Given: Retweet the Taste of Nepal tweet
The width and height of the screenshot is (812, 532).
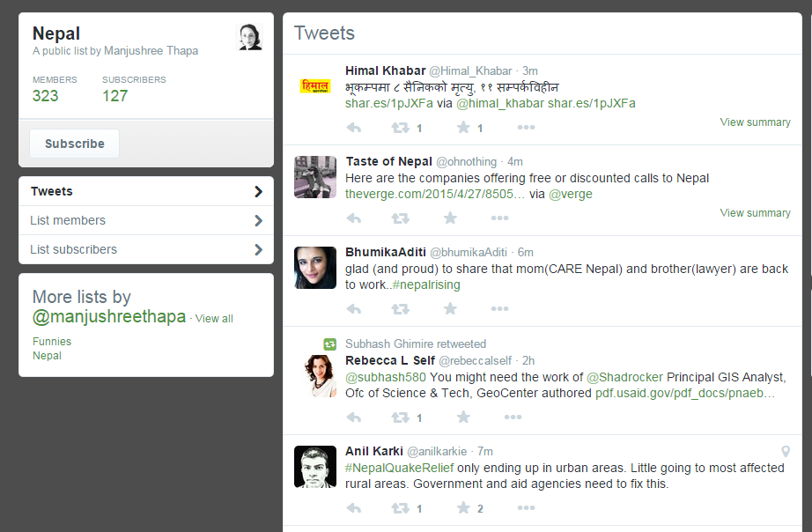Looking at the screenshot, I should 401,218.
